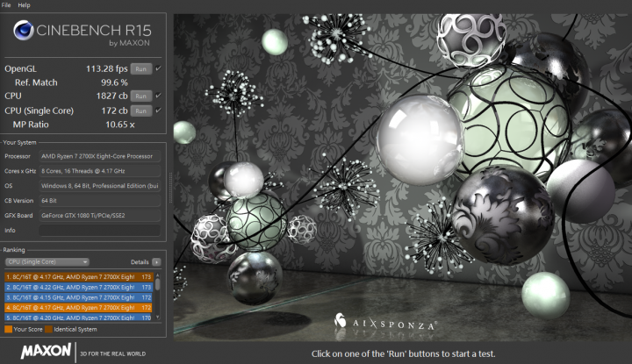
Task: Click the Details arrow button in Ranking
Action: 156,262
